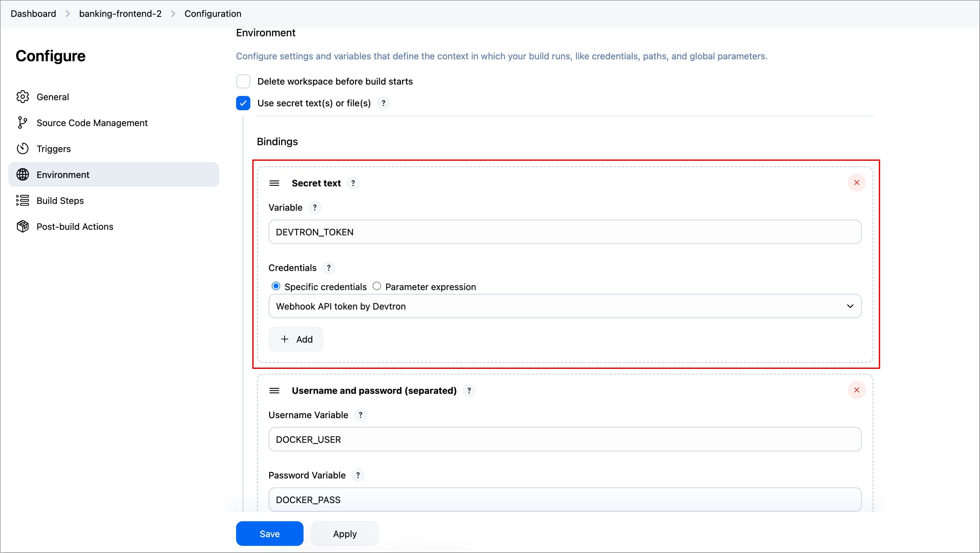
Task: Remove the Secret text binding
Action: click(856, 182)
